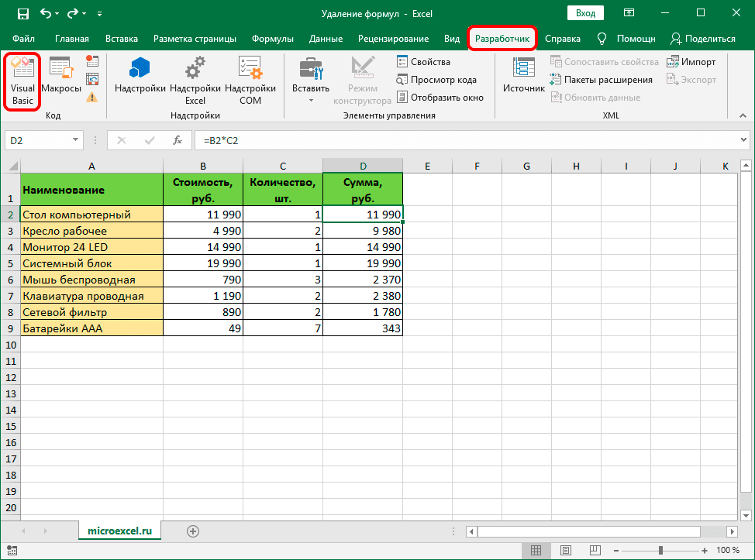Switch to the Формулы tab
Image resolution: width=755 pixels, height=560 pixels.
[x=272, y=38]
